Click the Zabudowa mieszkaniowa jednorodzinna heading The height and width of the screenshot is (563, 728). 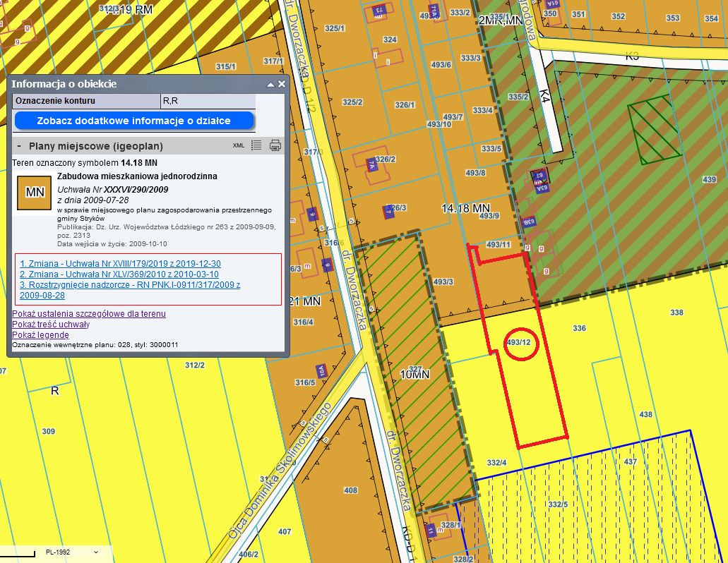tap(137, 176)
